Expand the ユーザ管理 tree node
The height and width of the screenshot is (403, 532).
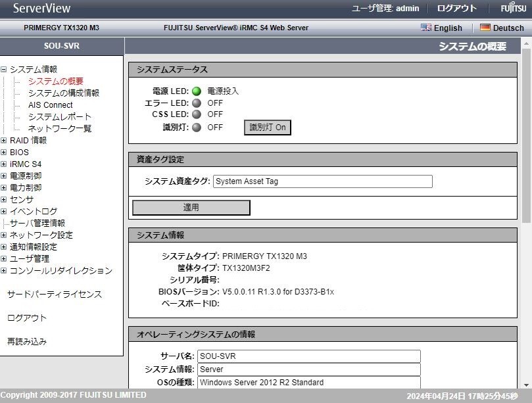tap(3, 259)
